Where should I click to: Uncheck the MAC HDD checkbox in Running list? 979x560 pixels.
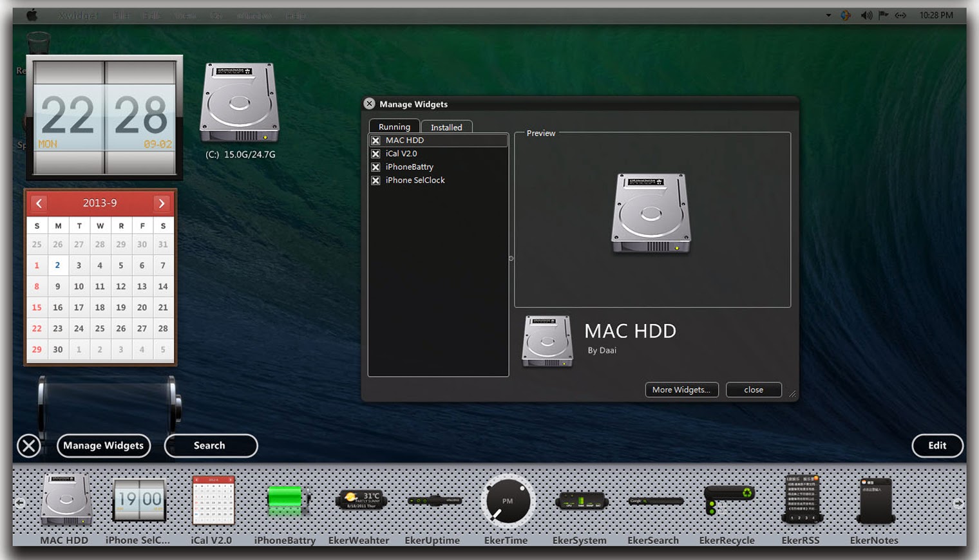[x=375, y=140]
